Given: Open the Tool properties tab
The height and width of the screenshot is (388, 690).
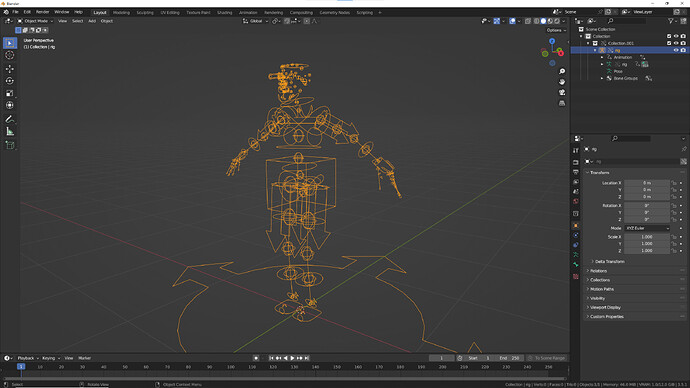Looking at the screenshot, I should point(576,150).
